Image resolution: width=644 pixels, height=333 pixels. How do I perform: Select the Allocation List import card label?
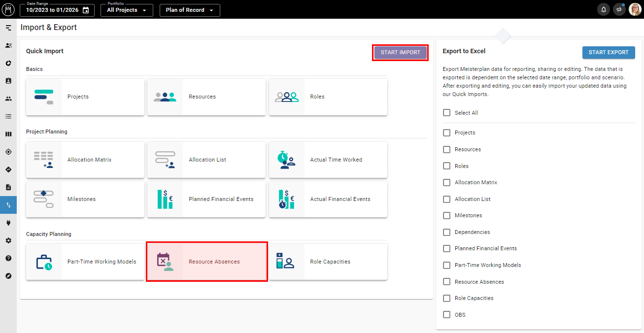[x=207, y=160]
